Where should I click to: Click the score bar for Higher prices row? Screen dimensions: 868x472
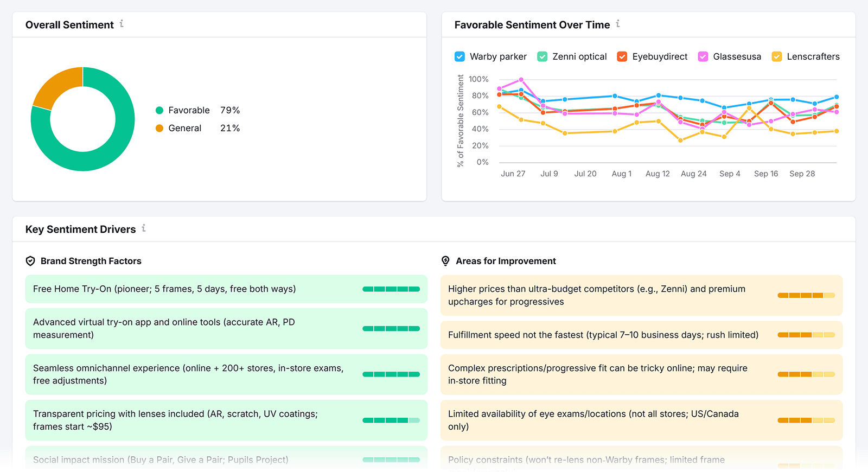tap(806, 296)
